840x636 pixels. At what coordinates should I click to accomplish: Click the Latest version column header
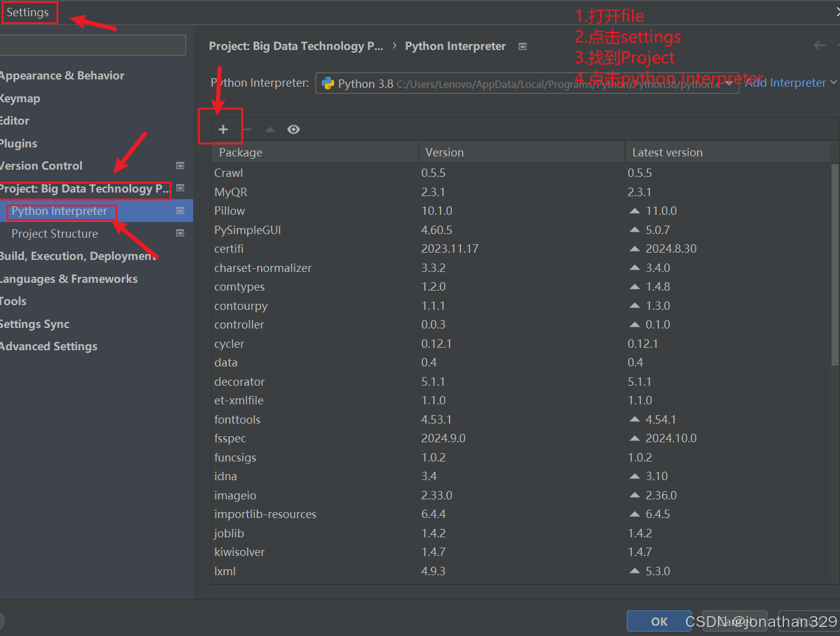(x=728, y=152)
